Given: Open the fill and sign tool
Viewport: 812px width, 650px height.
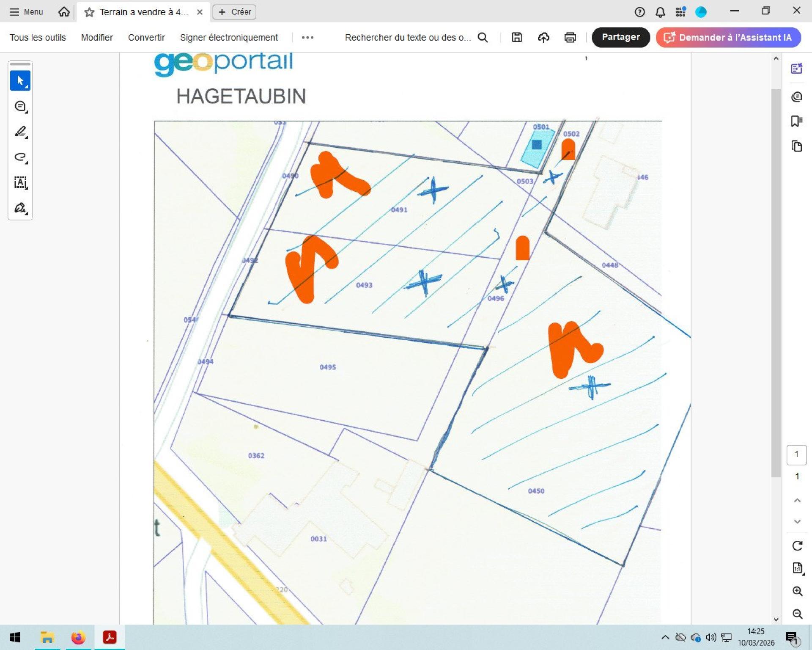Looking at the screenshot, I should (x=20, y=208).
